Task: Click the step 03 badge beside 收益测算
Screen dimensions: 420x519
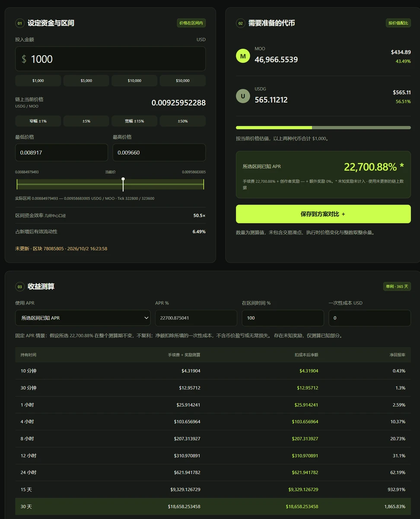Action: tap(19, 286)
